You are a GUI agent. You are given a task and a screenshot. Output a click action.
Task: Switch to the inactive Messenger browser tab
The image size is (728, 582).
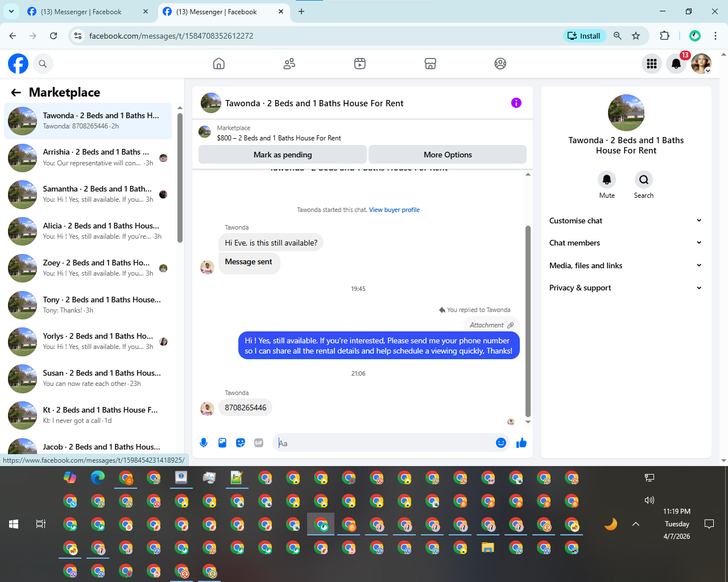[x=88, y=11]
